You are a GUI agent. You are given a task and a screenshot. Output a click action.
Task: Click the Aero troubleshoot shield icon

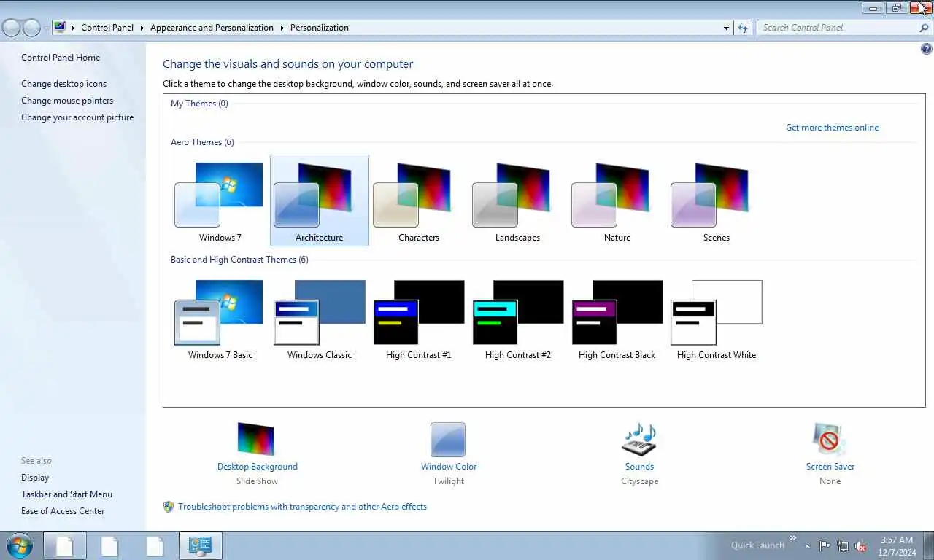coord(169,507)
